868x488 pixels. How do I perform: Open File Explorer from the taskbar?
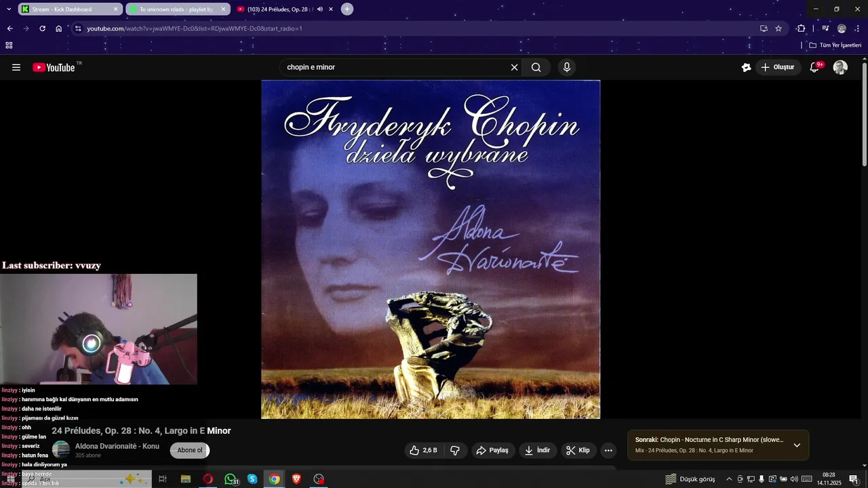point(185,479)
